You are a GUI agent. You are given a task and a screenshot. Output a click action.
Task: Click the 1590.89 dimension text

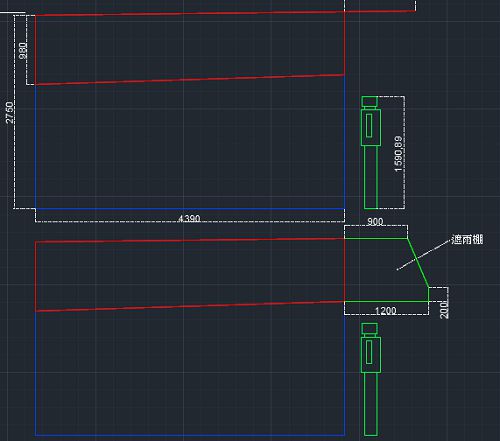point(398,154)
